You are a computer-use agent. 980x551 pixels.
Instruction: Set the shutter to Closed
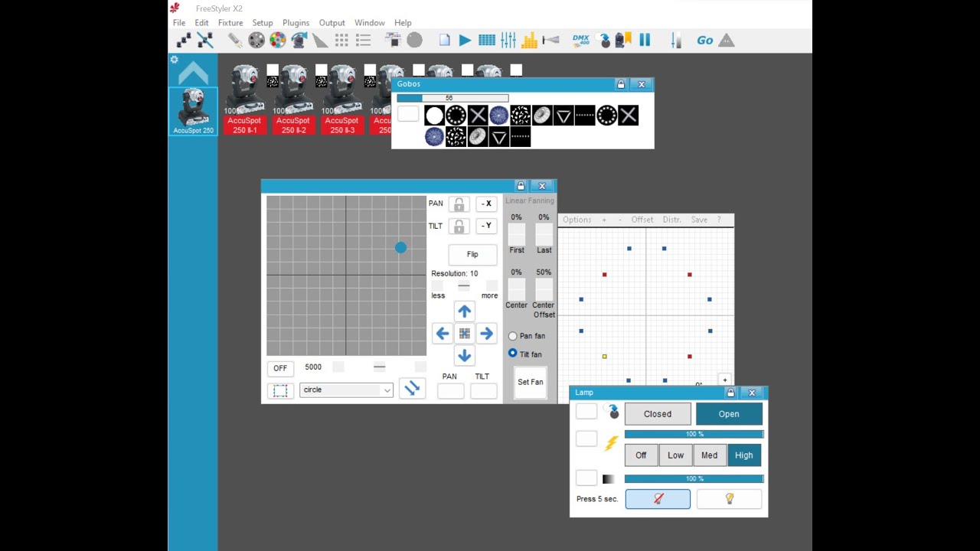658,414
